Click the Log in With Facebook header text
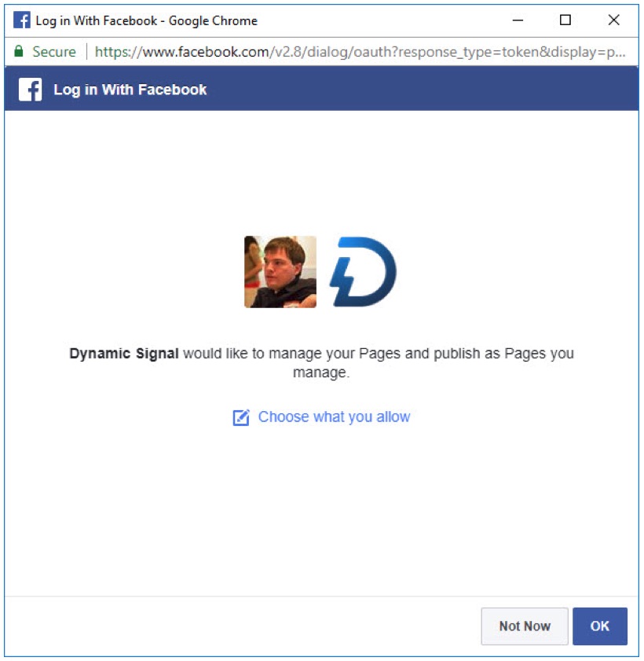 tap(130, 90)
